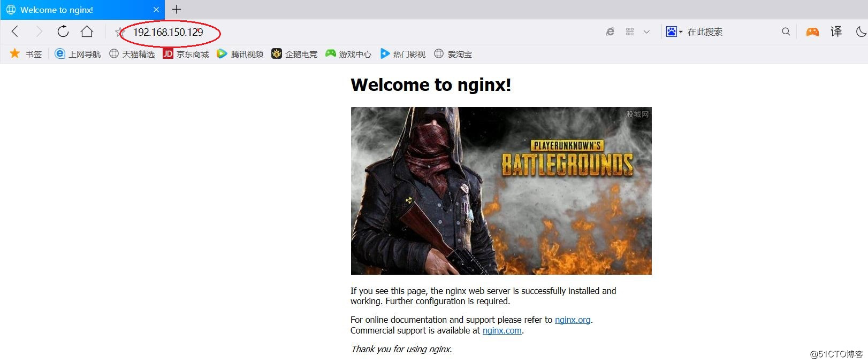Open the Baidu search engine selector

pyautogui.click(x=674, y=32)
